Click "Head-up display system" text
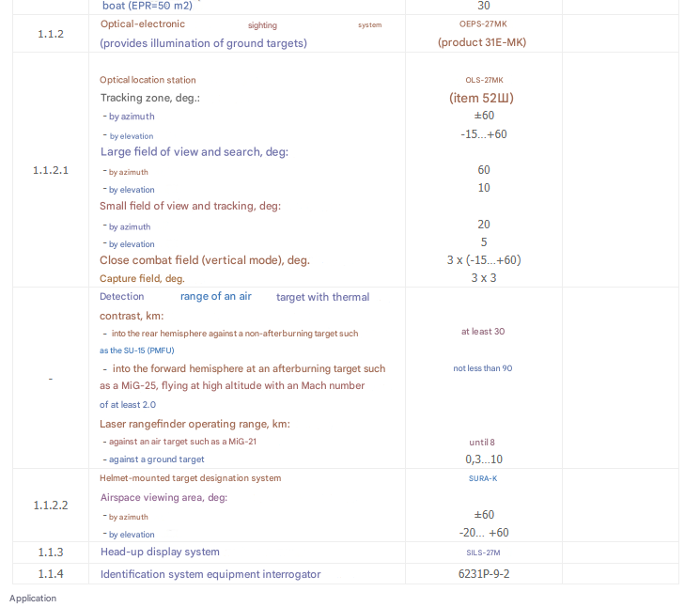Image resolution: width=700 pixels, height=607 pixels. pos(160,552)
